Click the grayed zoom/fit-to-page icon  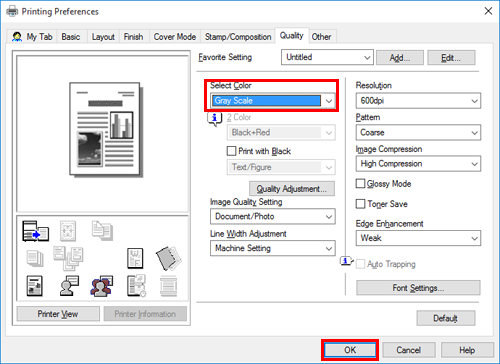[68, 231]
